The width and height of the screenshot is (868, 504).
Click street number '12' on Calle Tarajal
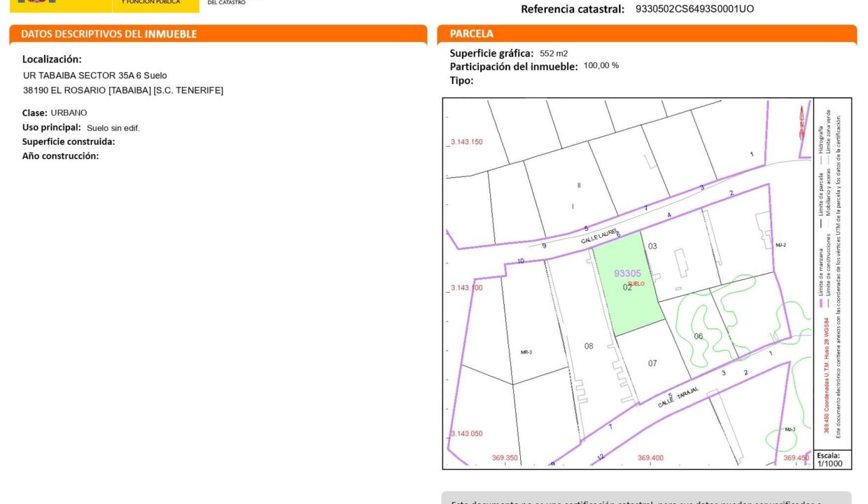pos(600,457)
